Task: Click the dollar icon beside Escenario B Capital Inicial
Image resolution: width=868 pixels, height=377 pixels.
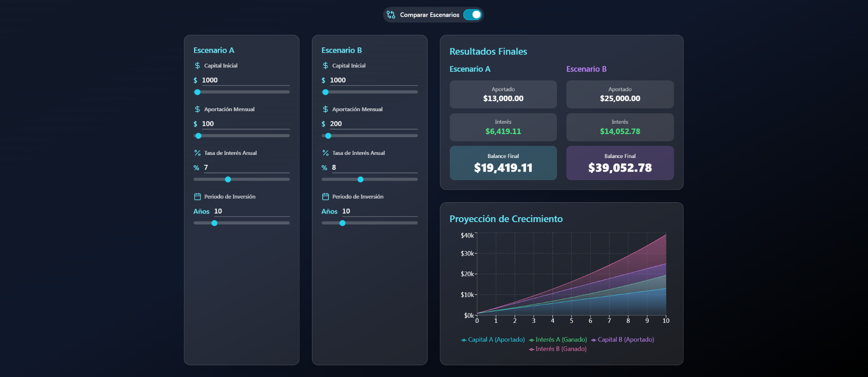Action: click(325, 65)
